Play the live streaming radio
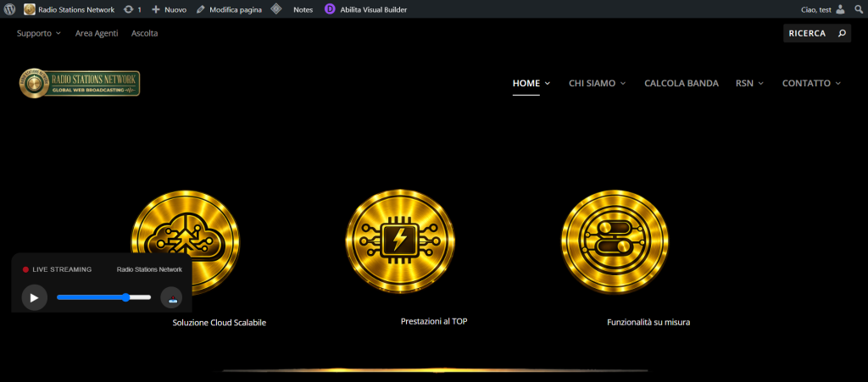868x382 pixels. [34, 298]
